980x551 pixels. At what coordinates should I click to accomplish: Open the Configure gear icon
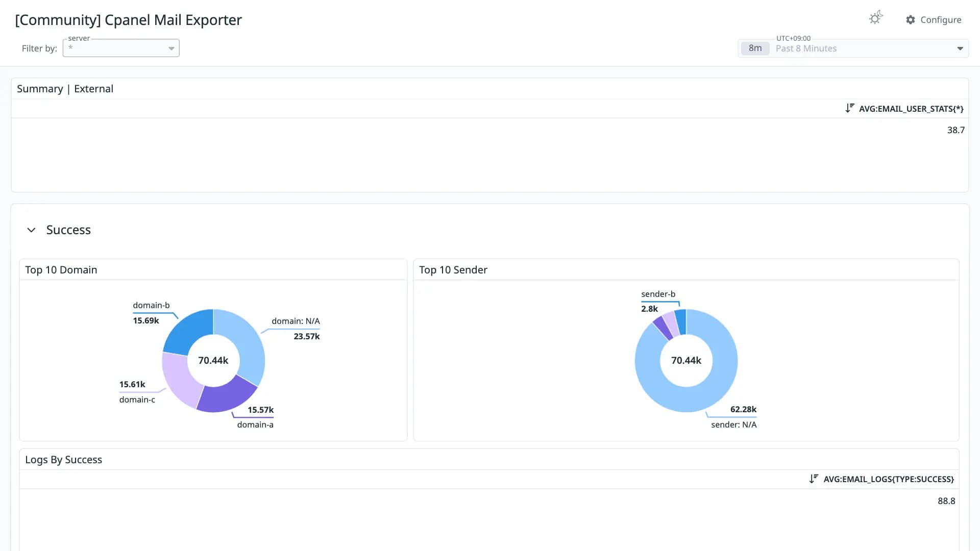[911, 20]
